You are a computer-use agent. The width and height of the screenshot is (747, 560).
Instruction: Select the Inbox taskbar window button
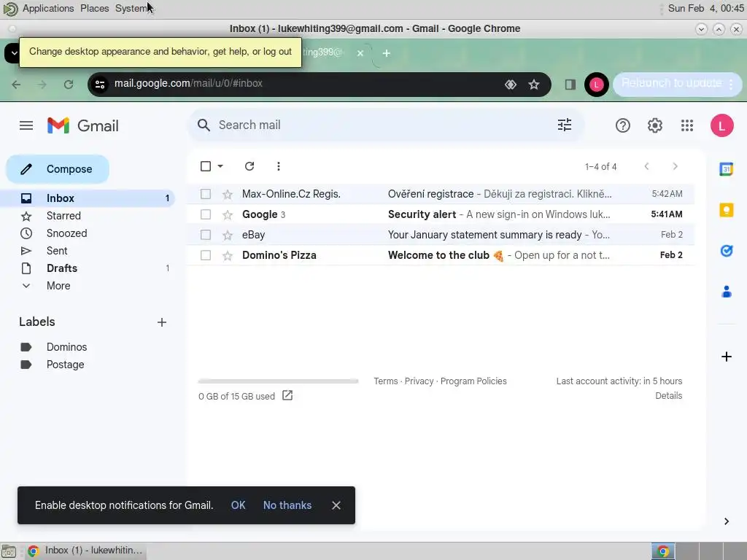coord(86,551)
